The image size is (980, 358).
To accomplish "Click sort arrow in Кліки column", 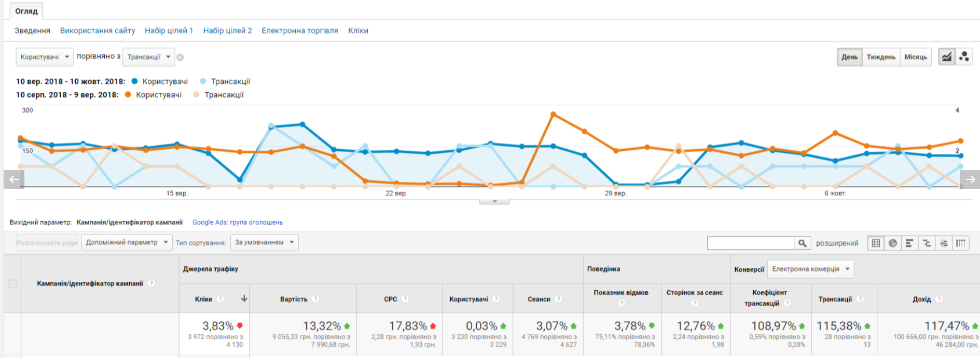I will [x=244, y=298].
